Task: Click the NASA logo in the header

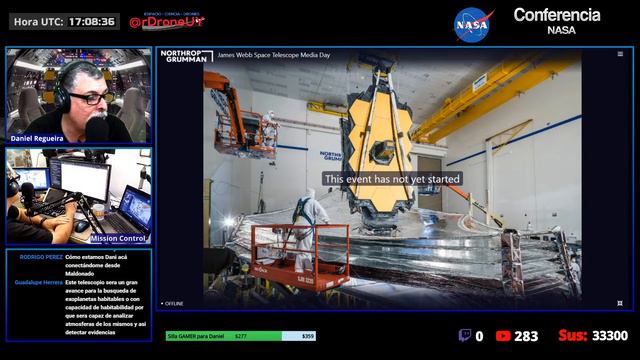Action: pos(473,24)
